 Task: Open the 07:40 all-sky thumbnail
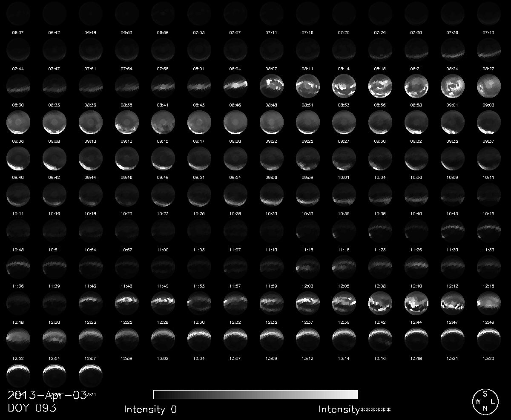click(x=489, y=13)
